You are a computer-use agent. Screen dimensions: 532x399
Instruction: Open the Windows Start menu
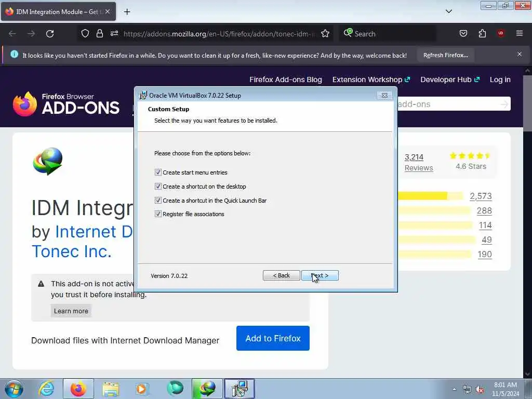pyautogui.click(x=14, y=389)
